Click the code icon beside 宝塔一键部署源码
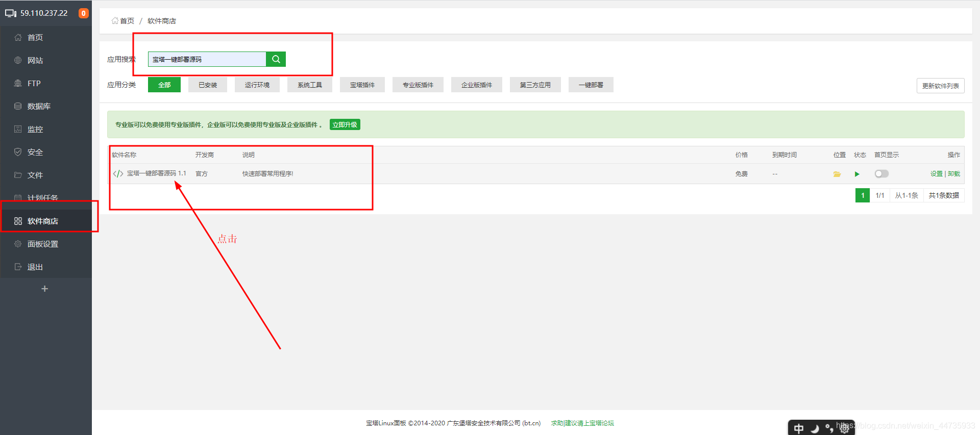This screenshot has width=980, height=435. 118,173
